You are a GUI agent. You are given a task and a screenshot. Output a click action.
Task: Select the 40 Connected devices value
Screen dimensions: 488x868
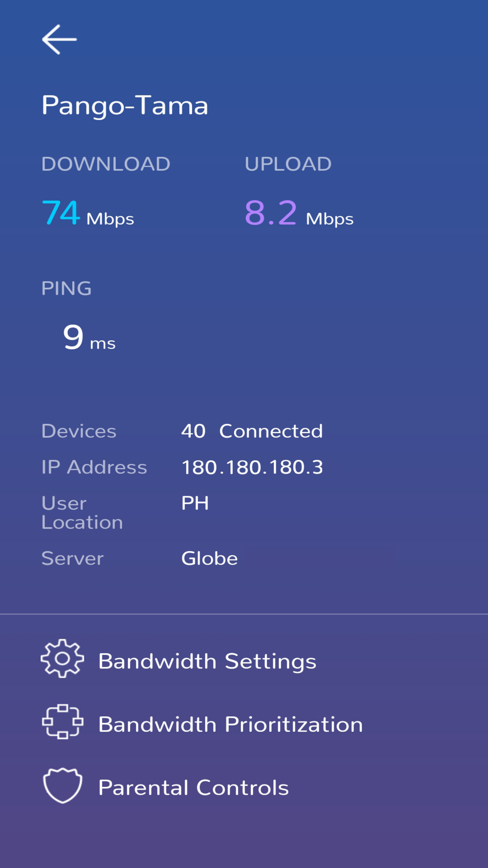click(x=252, y=431)
